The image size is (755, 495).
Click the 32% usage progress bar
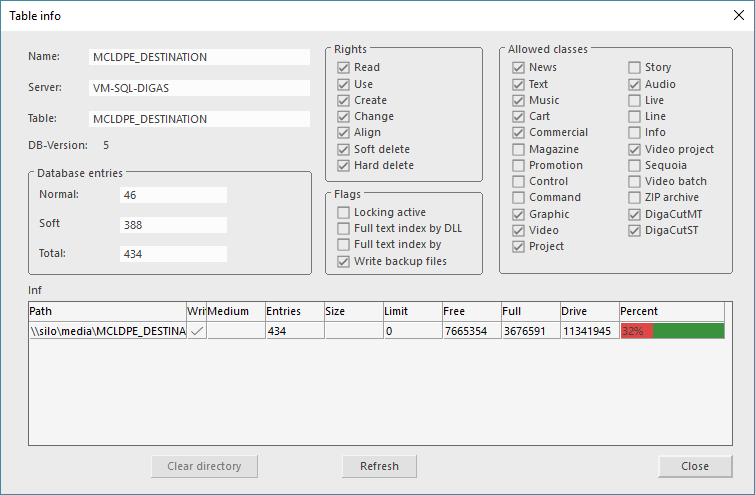[x=672, y=331]
